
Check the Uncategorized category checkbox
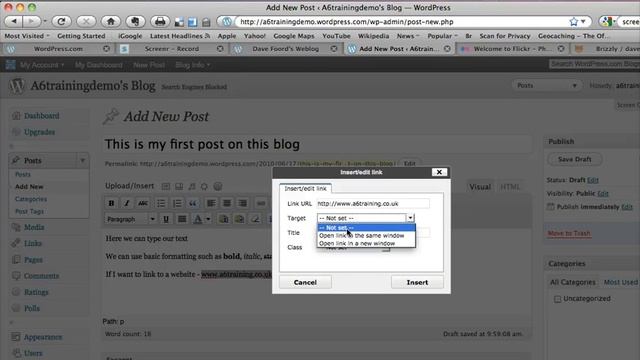tap(557, 299)
